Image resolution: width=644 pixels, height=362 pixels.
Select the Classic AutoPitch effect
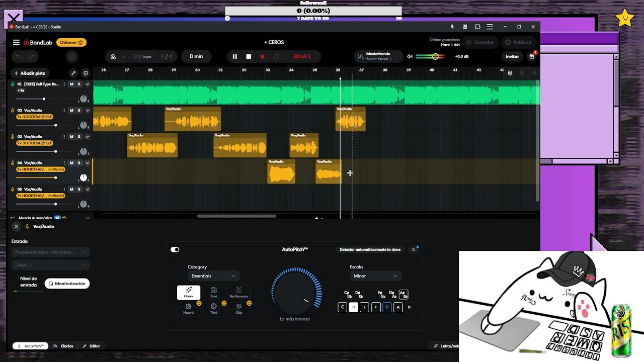(x=189, y=292)
